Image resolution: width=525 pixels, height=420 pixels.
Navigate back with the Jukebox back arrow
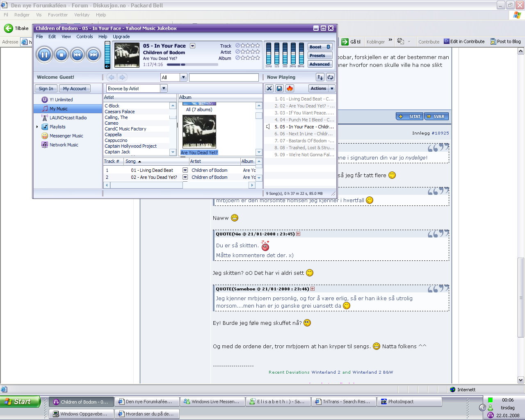pos(112,77)
